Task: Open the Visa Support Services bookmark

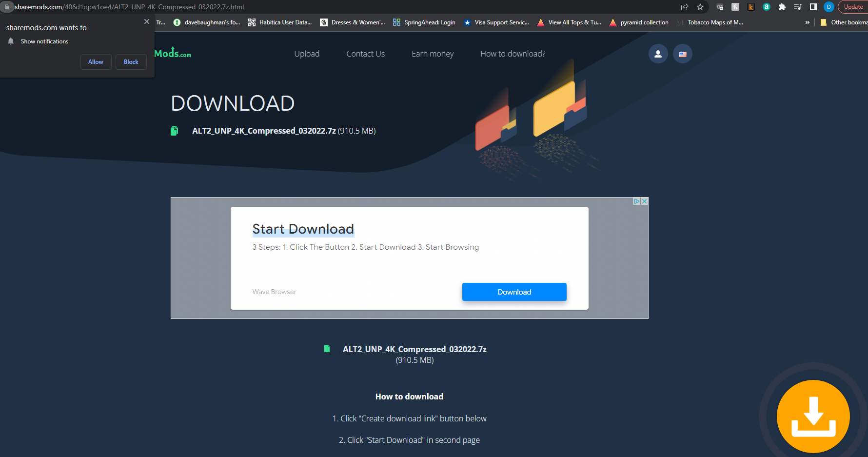Action: (x=496, y=22)
